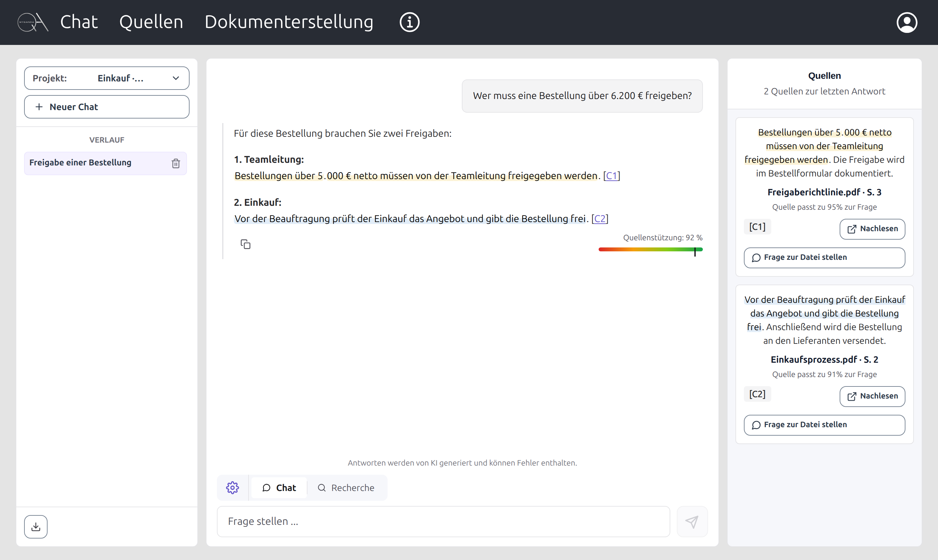Delete the 'Freigabe einer Bestellung' chat
The height and width of the screenshot is (560, 938).
[176, 163]
